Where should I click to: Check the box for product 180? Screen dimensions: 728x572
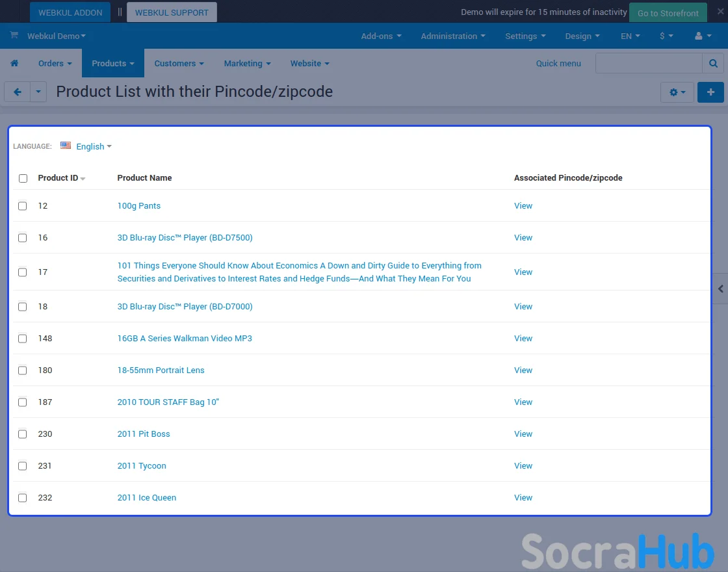22,370
